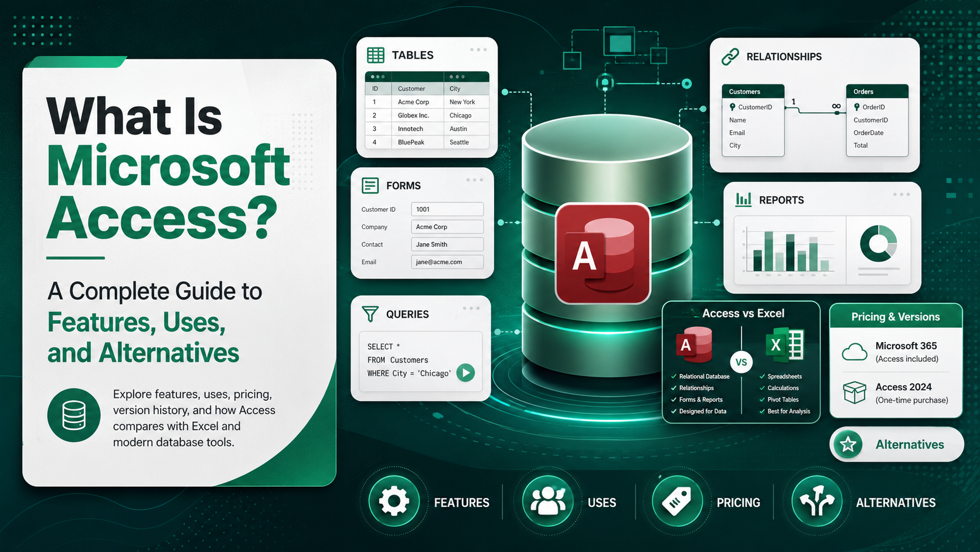The height and width of the screenshot is (552, 980).
Task: Click the OrderID key icon in Orders
Action: point(857,107)
